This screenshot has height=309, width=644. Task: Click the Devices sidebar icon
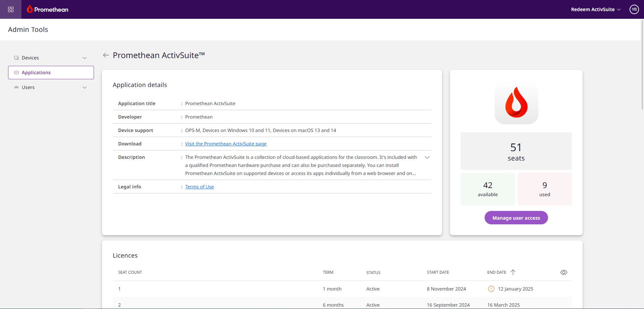pos(16,58)
